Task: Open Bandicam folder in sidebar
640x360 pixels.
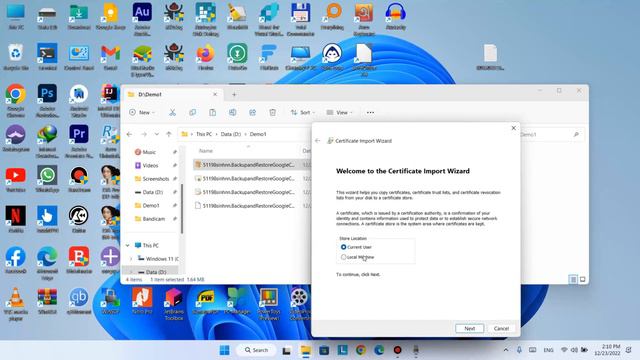Action: pos(155,219)
